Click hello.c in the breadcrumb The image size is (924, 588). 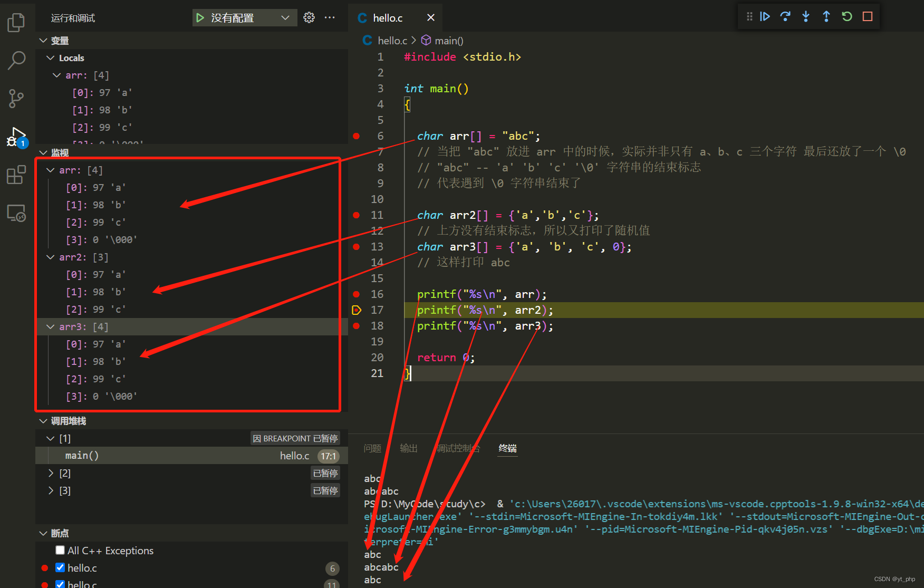pyautogui.click(x=392, y=41)
